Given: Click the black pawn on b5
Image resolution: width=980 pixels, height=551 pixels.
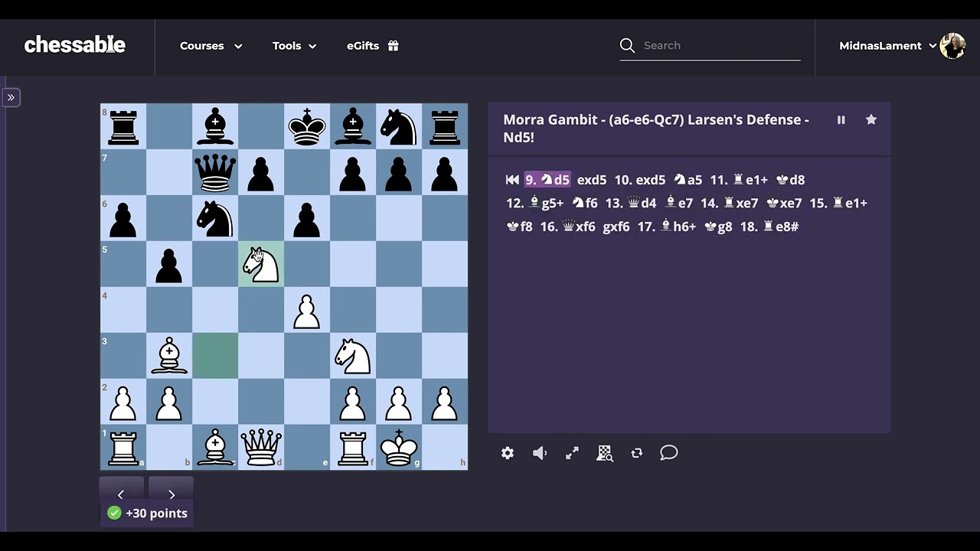Looking at the screenshot, I should click(169, 264).
